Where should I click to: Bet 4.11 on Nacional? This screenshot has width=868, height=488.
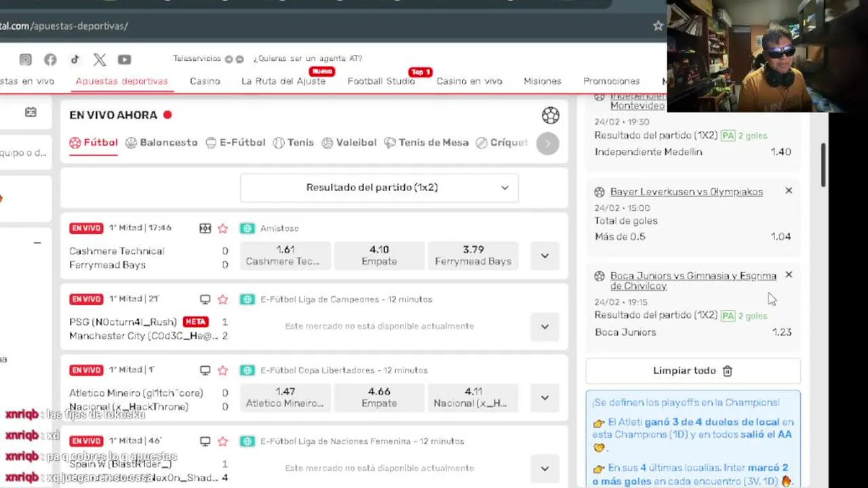click(473, 397)
